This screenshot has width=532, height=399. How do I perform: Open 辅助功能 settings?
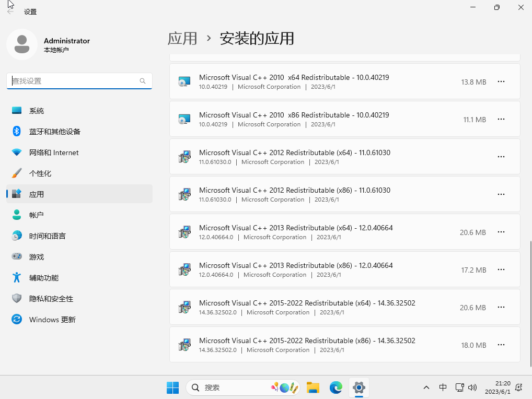(79, 278)
